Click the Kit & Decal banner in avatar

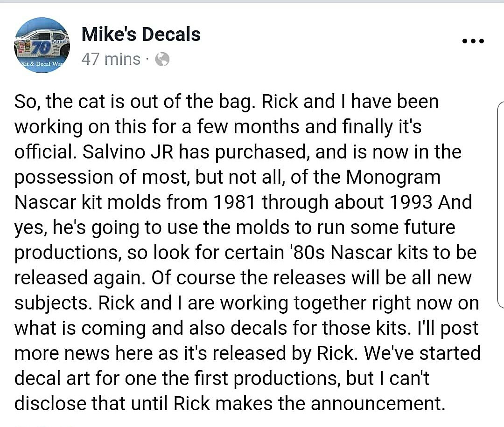(42, 63)
